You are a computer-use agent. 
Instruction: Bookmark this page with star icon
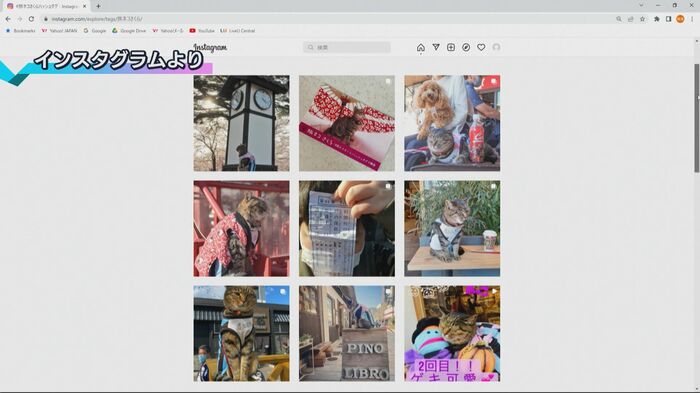pos(642,19)
